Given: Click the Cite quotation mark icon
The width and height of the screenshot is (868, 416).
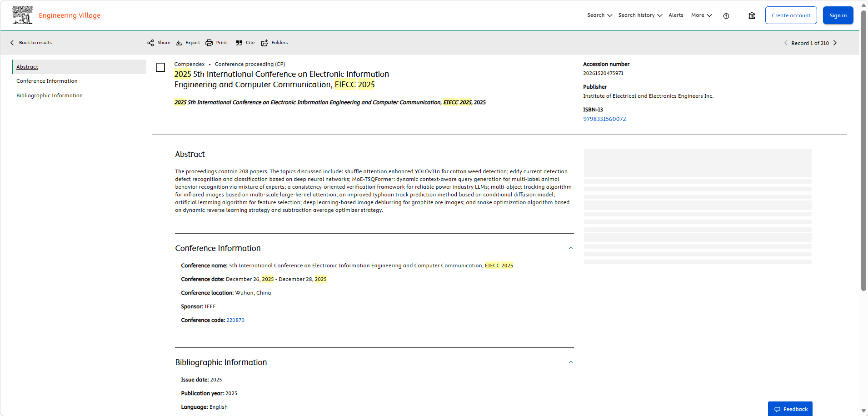Looking at the screenshot, I should (239, 43).
